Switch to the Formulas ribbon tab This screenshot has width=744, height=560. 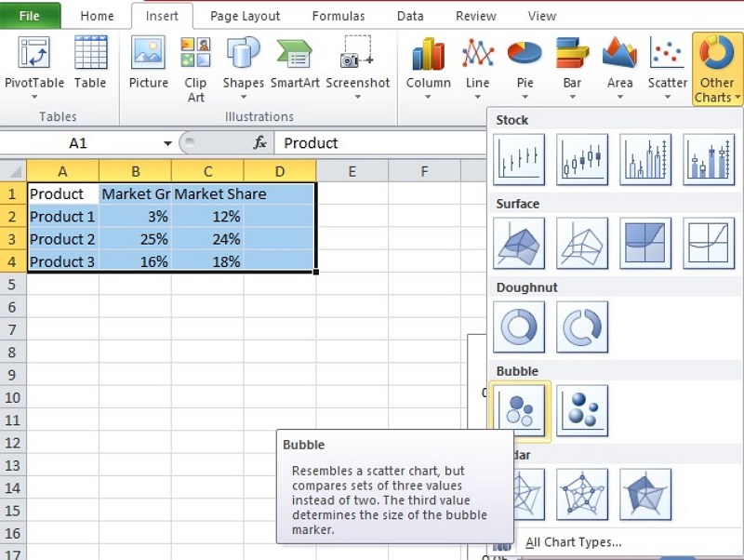tap(338, 16)
